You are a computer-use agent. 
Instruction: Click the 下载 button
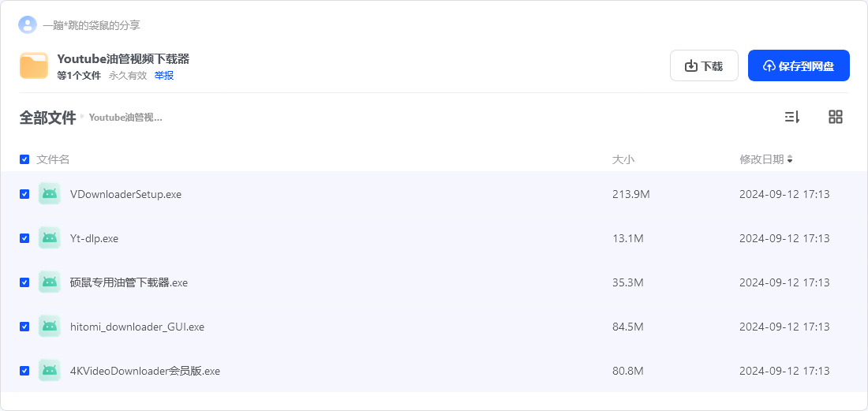704,65
